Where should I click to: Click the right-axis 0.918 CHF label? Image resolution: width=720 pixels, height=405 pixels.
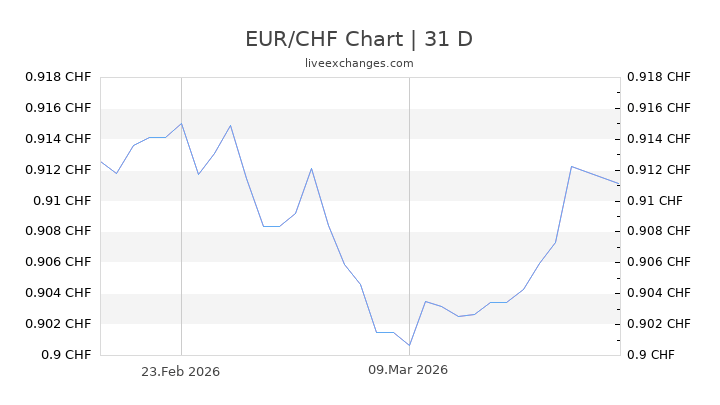656,77
